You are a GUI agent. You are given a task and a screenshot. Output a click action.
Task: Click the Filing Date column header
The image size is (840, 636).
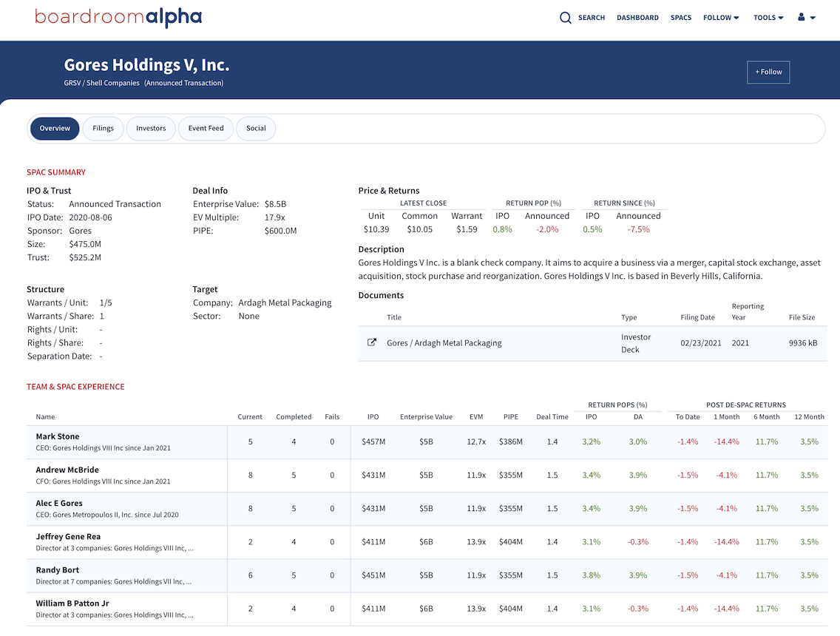point(697,317)
